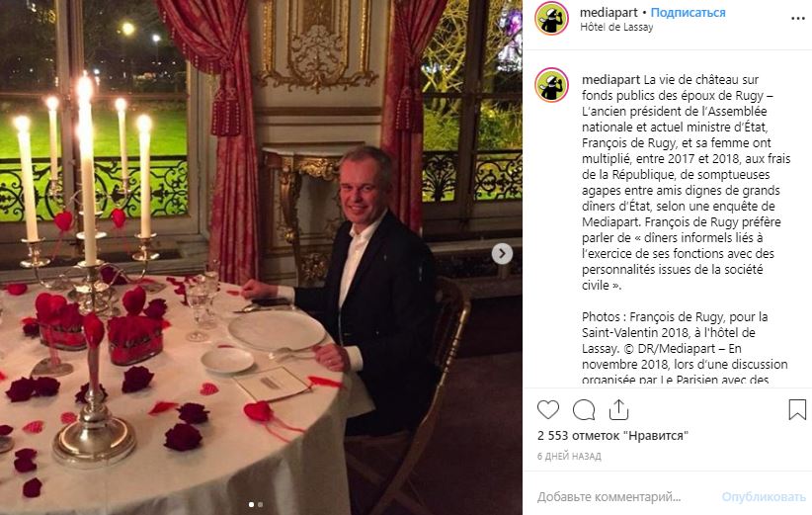Open comments with the speech bubble icon
812x515 pixels.
point(584,410)
